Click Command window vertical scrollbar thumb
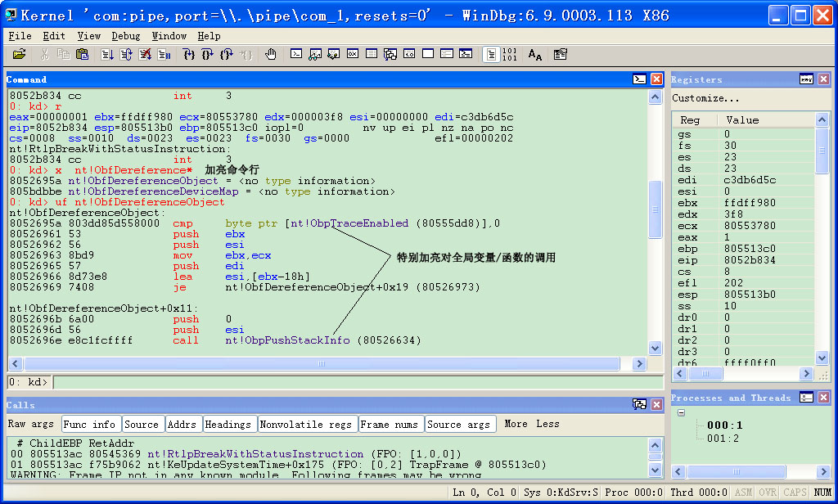 (656, 209)
